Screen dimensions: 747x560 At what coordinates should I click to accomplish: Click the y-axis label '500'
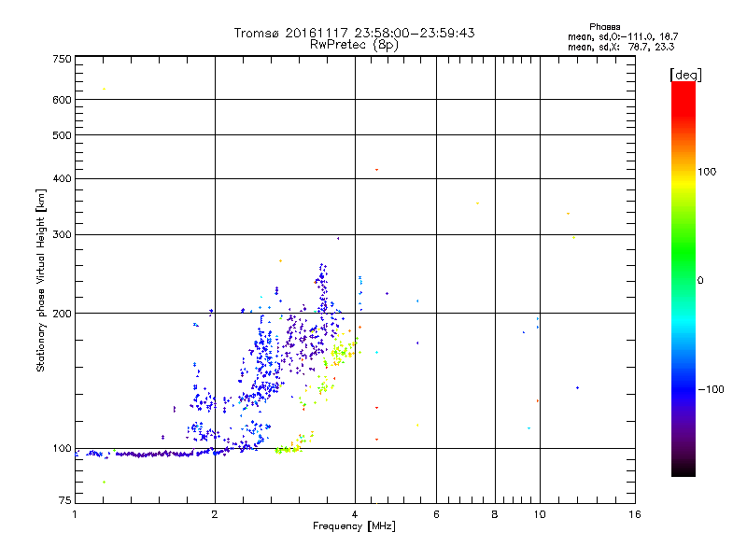click(62, 135)
